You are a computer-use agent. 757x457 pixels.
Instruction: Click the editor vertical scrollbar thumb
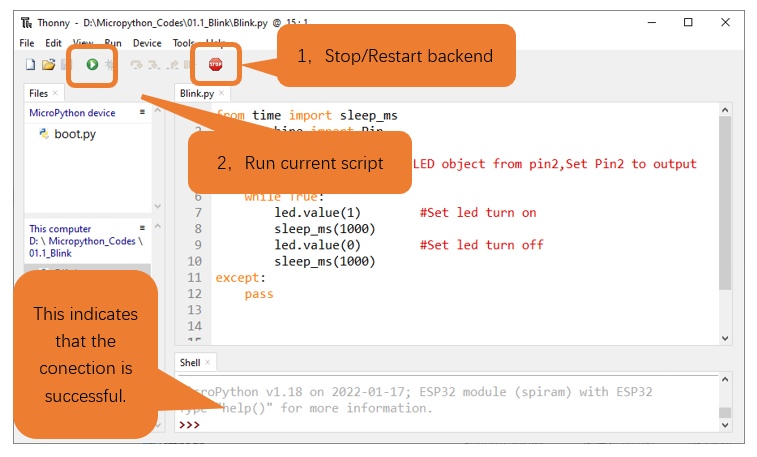725,203
